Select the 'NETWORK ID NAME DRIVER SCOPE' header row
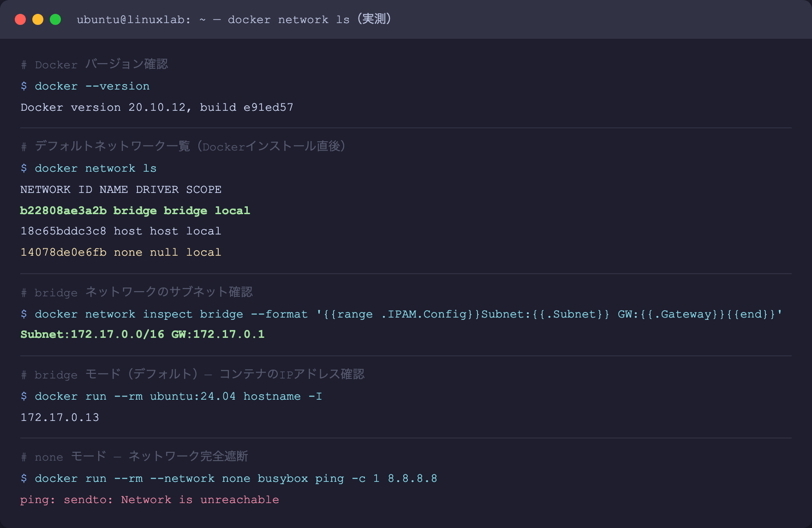 (x=121, y=190)
